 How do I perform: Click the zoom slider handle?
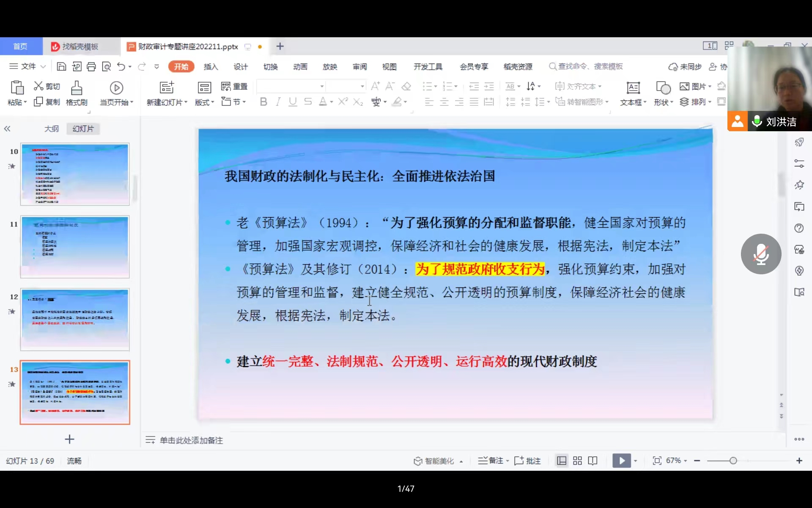pyautogui.click(x=733, y=461)
